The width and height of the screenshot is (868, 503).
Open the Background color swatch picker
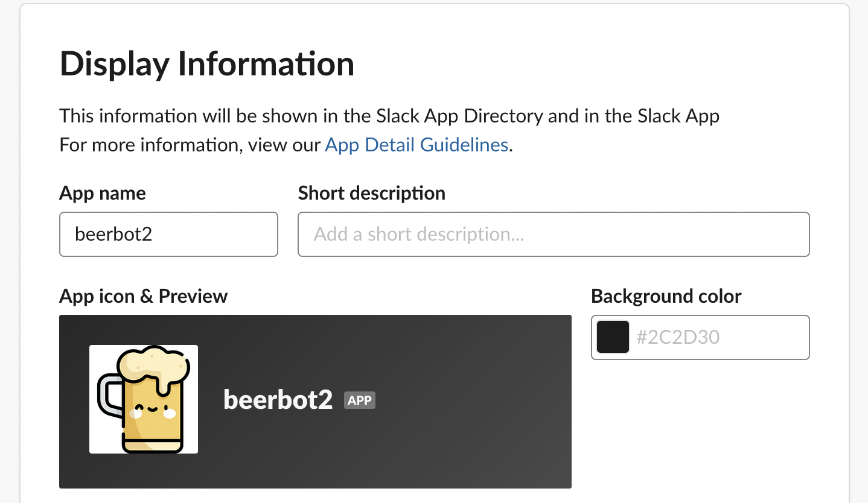pyautogui.click(x=613, y=337)
